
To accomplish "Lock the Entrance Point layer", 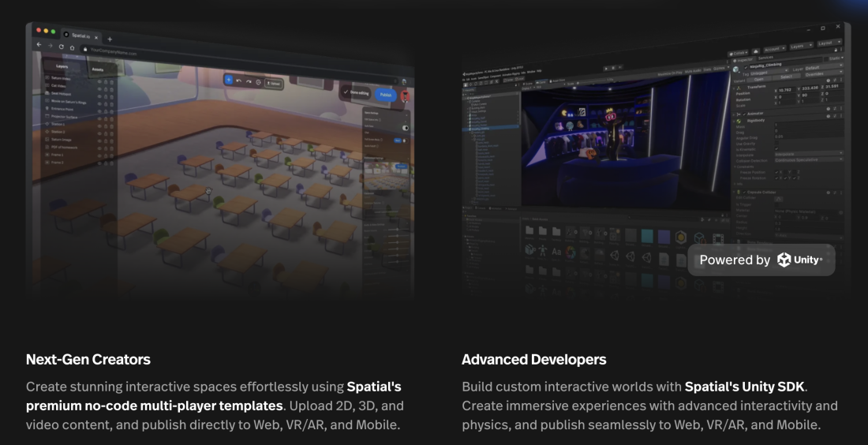I will pos(106,112).
